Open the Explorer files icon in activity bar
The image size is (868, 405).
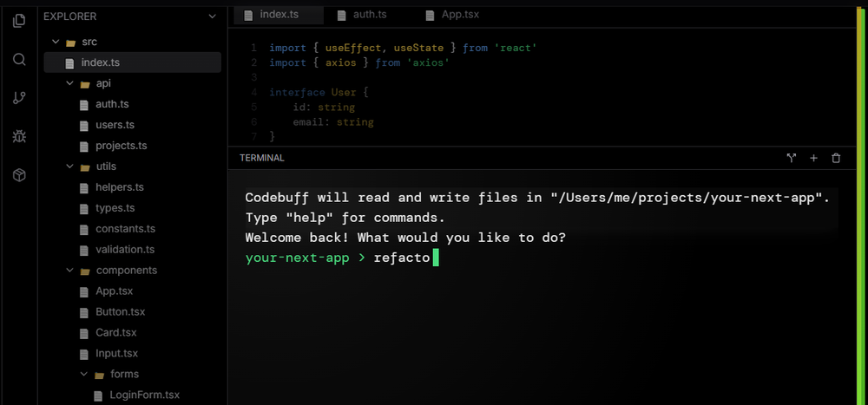pos(19,21)
